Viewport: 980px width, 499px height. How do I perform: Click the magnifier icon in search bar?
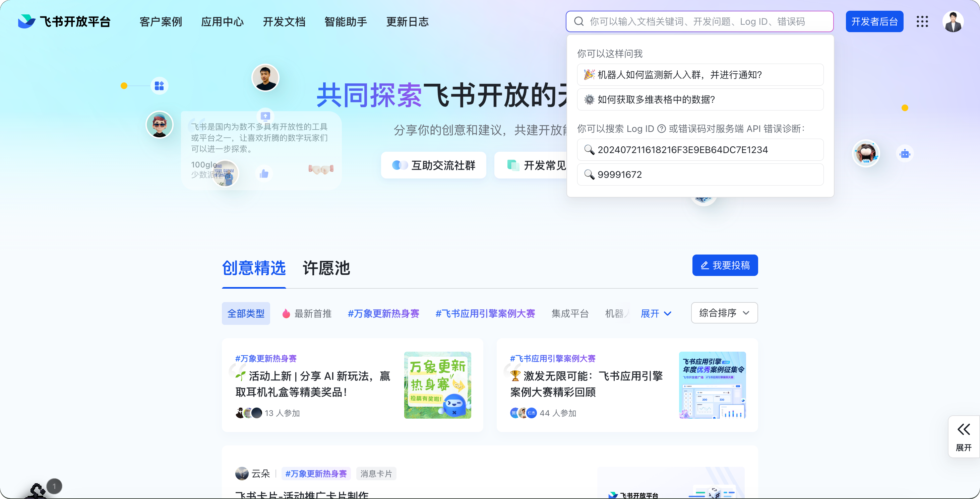tap(578, 22)
